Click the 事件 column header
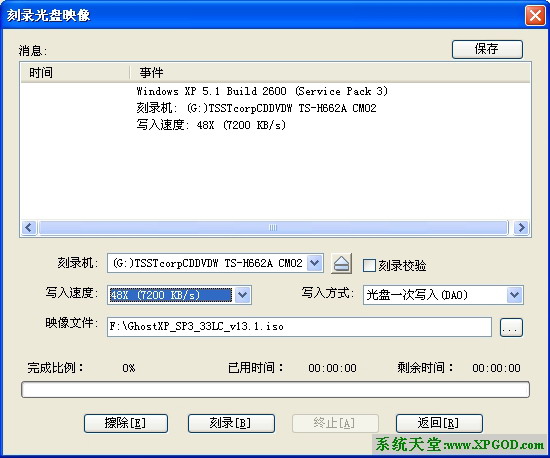The image size is (550, 458). (x=330, y=73)
